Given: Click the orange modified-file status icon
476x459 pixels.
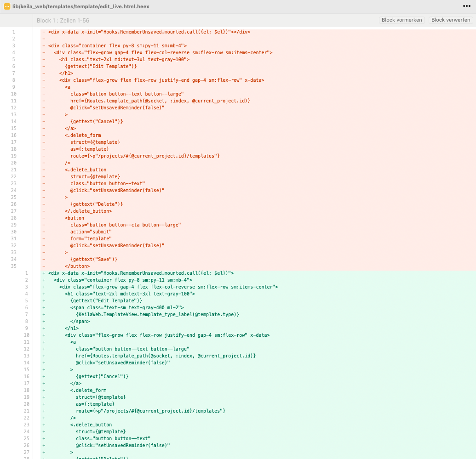Looking at the screenshot, I should [x=7, y=6].
